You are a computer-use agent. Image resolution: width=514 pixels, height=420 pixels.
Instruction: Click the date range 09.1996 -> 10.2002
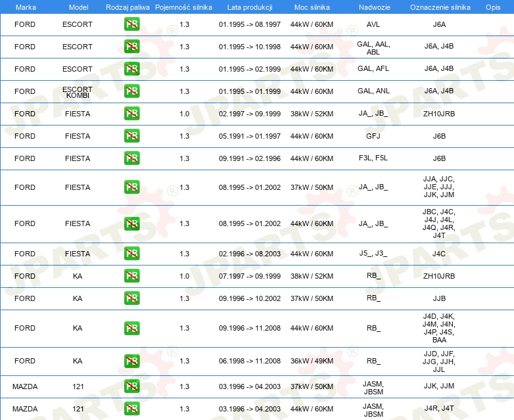(250, 298)
